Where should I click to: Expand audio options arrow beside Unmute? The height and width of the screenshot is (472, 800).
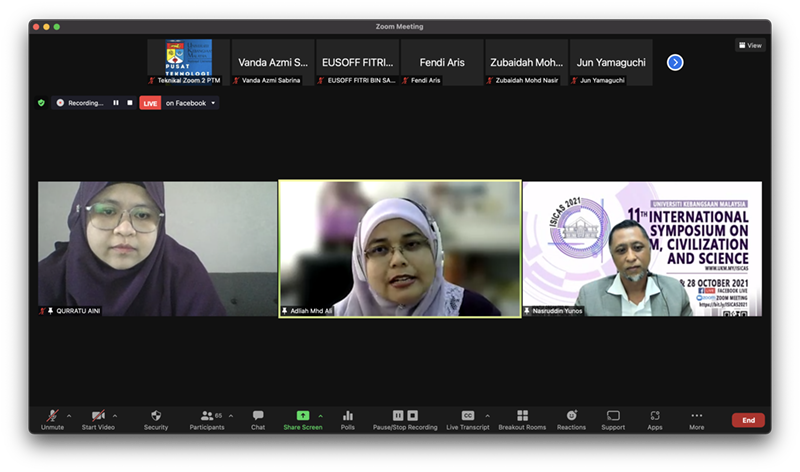[x=69, y=415]
